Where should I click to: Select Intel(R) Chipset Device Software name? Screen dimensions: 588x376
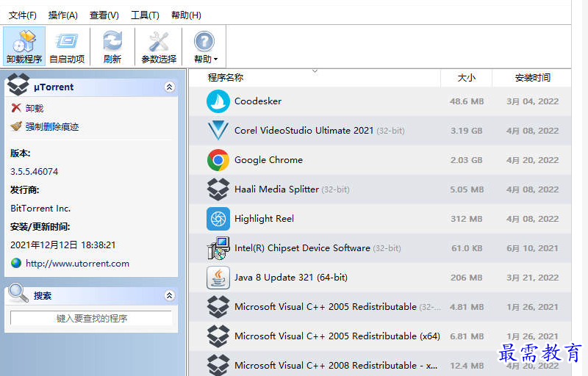[x=302, y=248]
